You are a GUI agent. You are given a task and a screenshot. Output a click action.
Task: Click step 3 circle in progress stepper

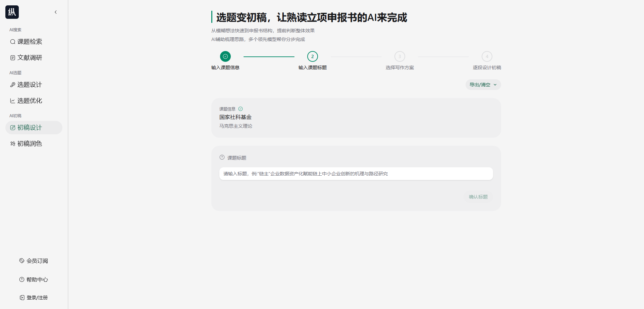point(400,56)
